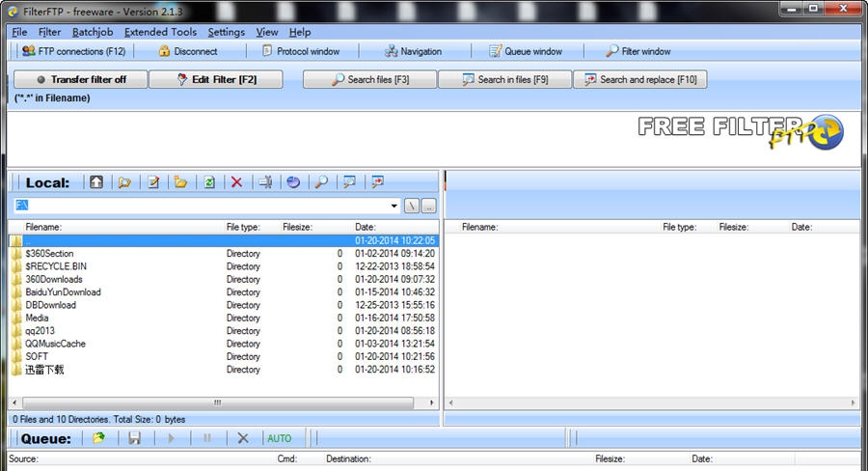Clear the queue with X icon
Image resolution: width=868 pixels, height=471 pixels.
click(x=242, y=438)
